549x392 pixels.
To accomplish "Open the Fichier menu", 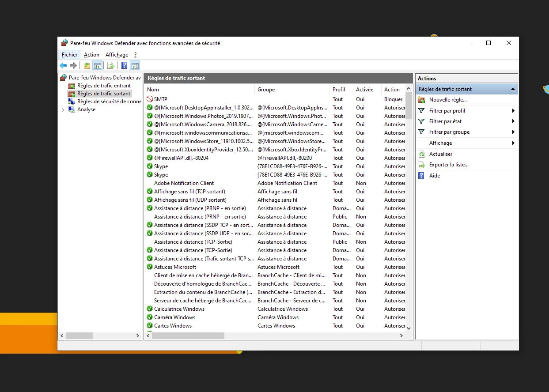I will click(69, 55).
